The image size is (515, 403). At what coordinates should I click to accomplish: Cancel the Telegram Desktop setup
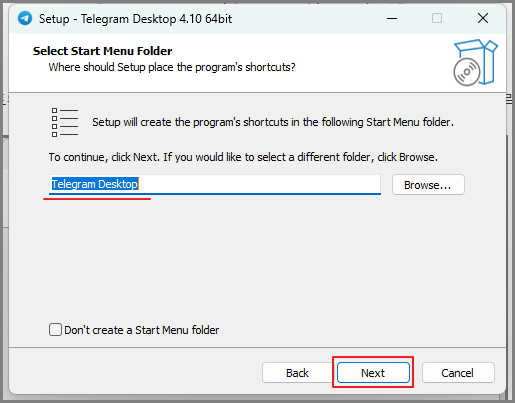(x=458, y=372)
